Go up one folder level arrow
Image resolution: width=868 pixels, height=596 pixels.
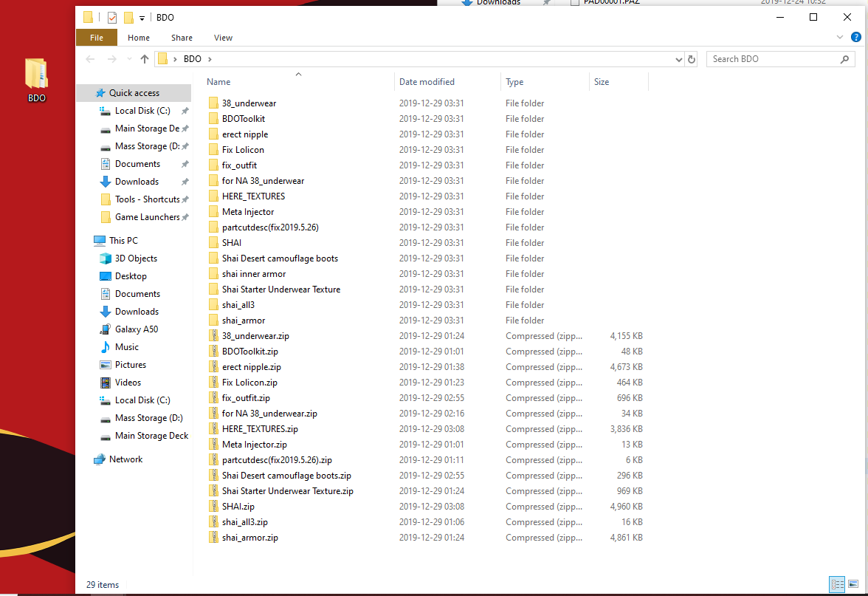click(145, 59)
